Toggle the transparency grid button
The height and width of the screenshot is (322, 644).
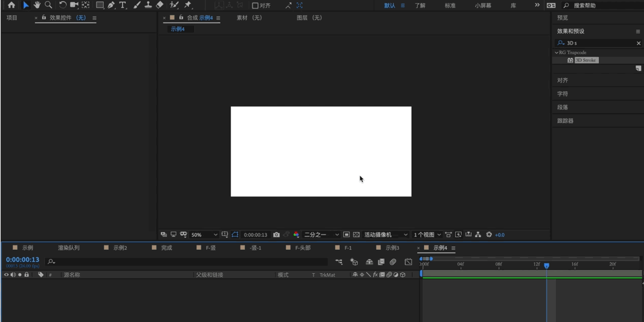pyautogui.click(x=356, y=235)
